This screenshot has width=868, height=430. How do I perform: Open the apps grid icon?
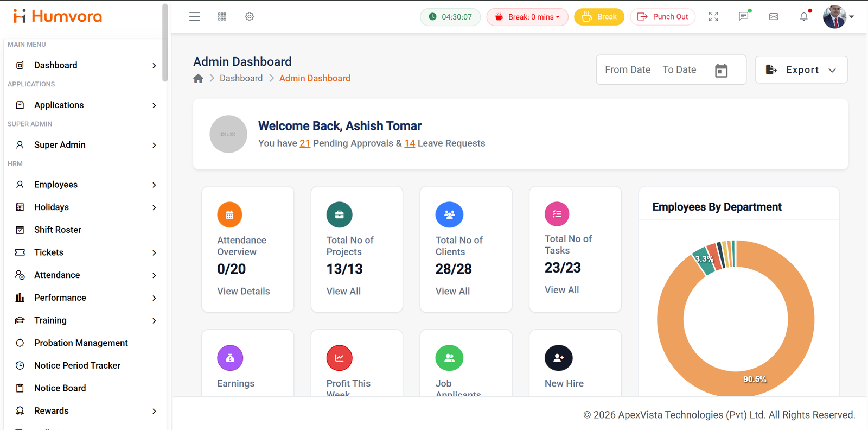click(x=222, y=17)
